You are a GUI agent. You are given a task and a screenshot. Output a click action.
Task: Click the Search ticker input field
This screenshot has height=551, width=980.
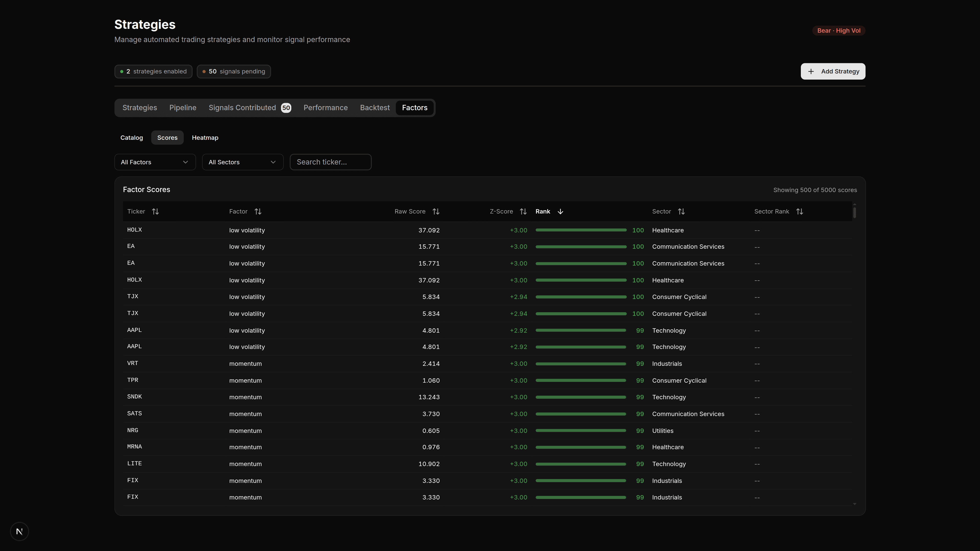[x=330, y=162]
